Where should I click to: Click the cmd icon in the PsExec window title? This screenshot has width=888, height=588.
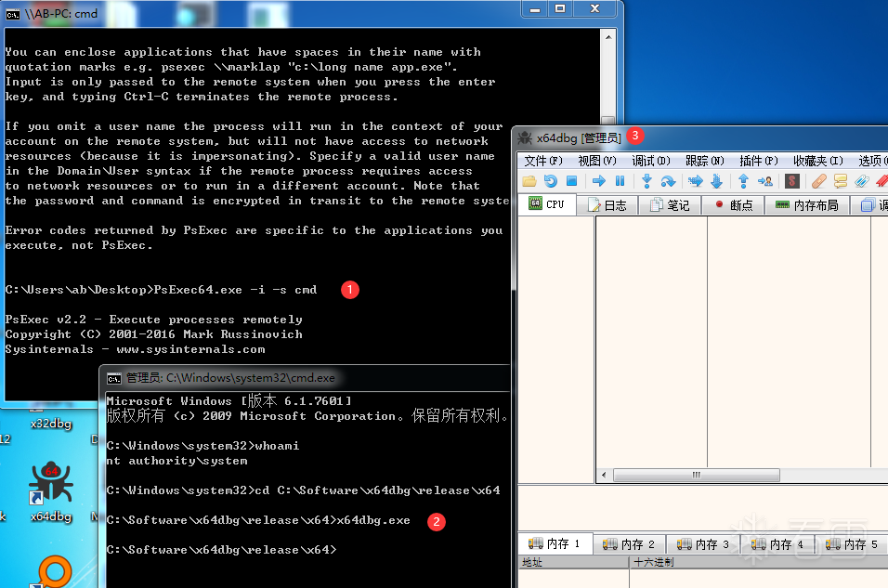click(12, 14)
